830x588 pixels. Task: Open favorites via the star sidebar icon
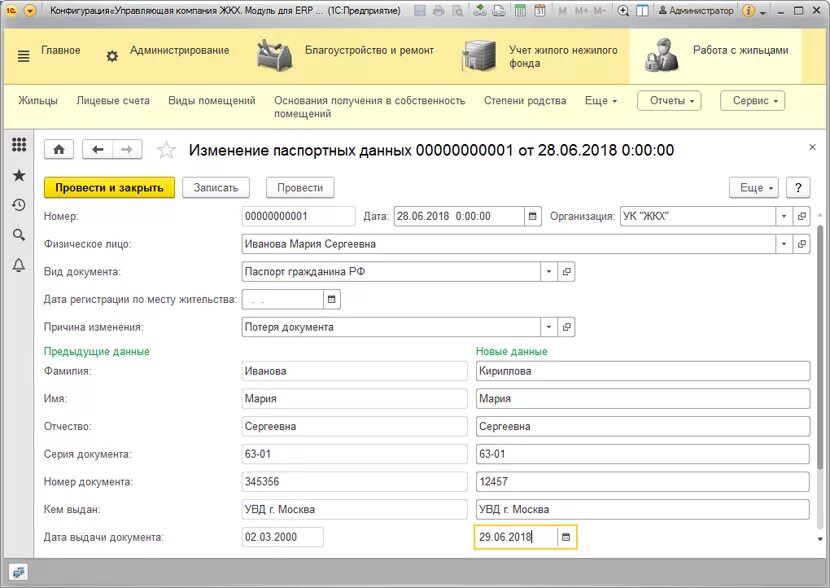(18, 175)
